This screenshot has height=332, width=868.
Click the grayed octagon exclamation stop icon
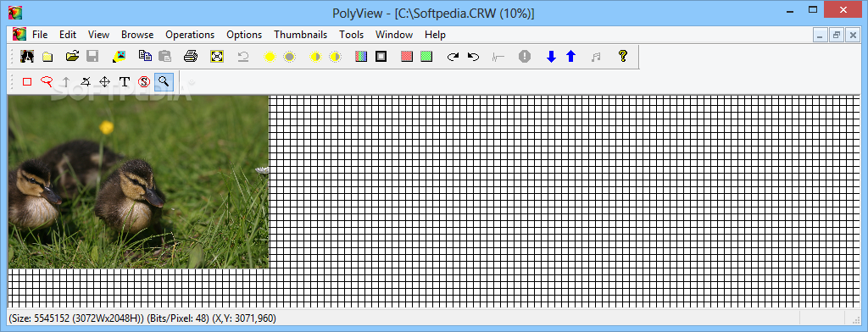coord(525,56)
